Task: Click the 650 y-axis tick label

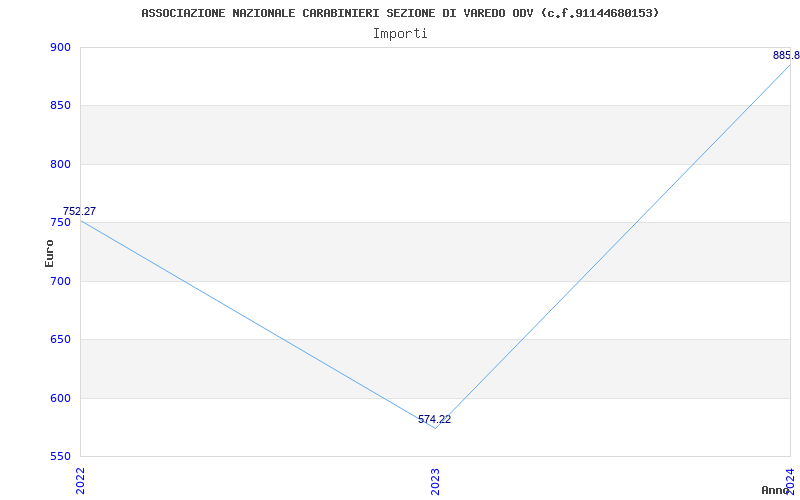Action: click(x=60, y=339)
